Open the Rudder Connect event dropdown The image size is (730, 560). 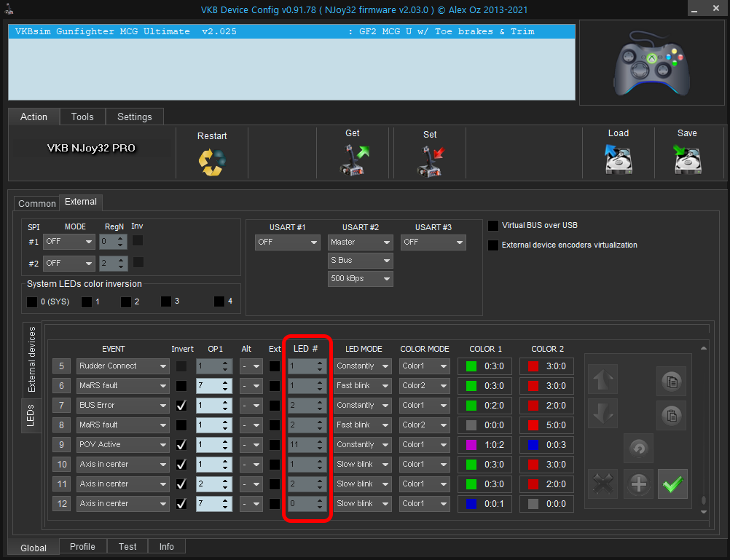(122, 366)
